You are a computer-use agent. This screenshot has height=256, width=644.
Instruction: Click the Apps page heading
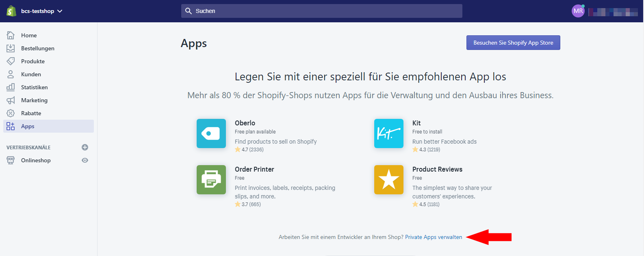coord(194,43)
